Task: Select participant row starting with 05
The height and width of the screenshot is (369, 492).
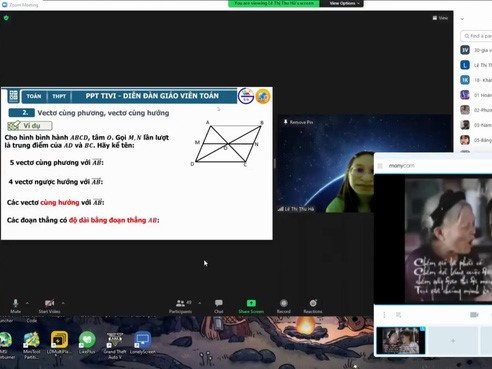Action: point(476,140)
